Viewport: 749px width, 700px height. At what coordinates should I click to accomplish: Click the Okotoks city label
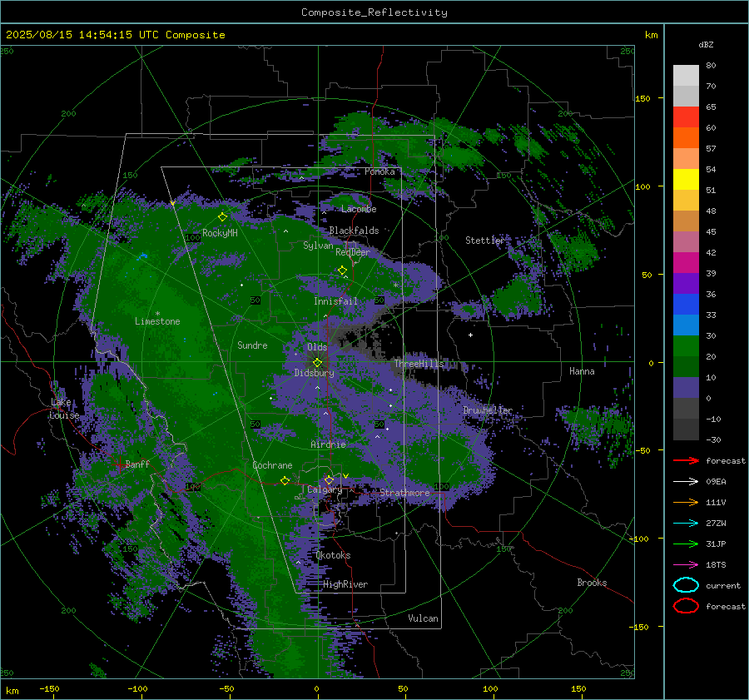(x=333, y=555)
